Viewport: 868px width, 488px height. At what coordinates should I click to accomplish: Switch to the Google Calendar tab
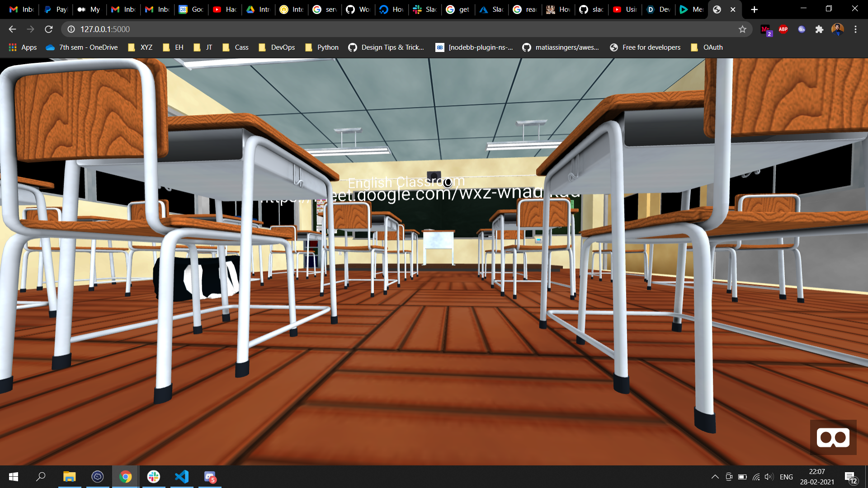[x=192, y=9]
